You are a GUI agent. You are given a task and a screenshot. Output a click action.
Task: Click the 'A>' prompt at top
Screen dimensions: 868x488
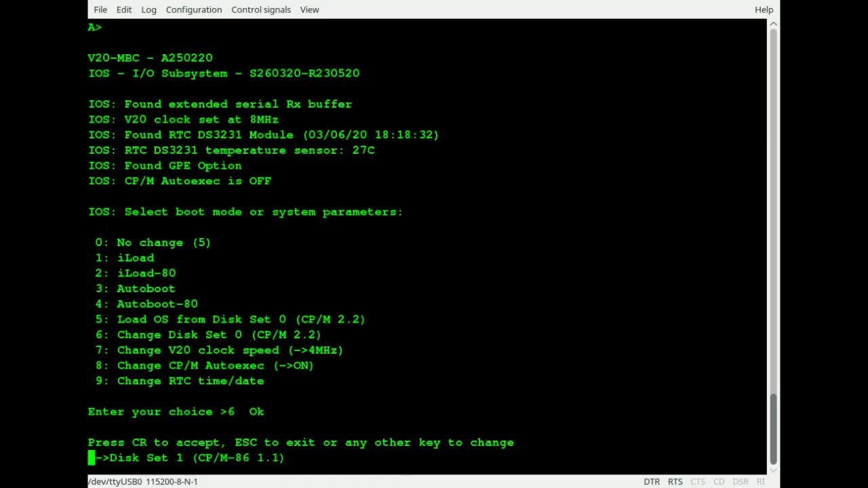[x=94, y=27]
